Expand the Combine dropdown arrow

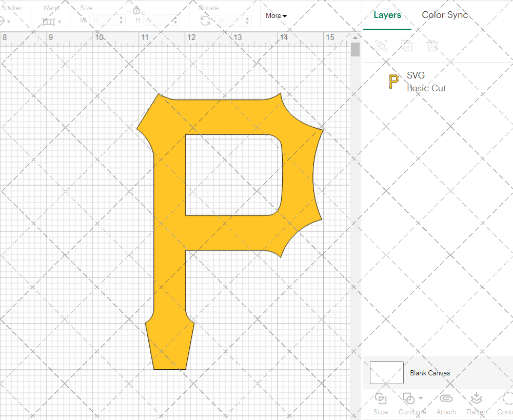click(x=421, y=398)
